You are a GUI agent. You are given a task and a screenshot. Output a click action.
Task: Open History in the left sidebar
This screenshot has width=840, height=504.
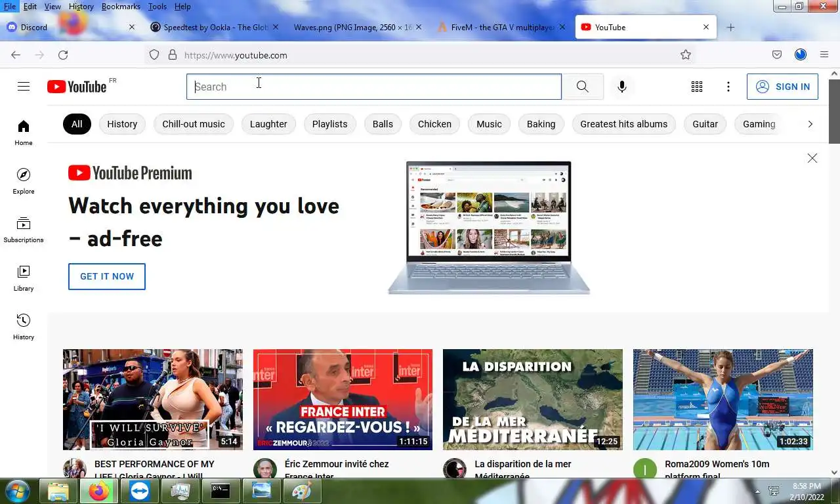click(24, 326)
